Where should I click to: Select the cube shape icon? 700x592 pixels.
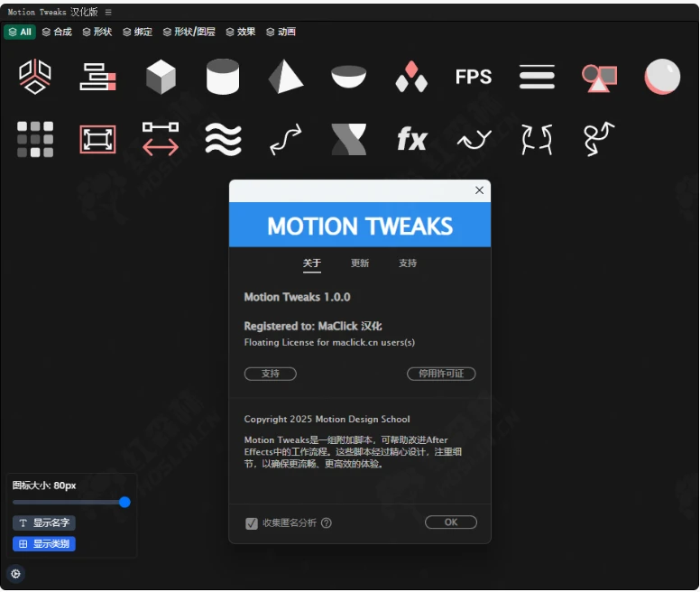point(161,77)
